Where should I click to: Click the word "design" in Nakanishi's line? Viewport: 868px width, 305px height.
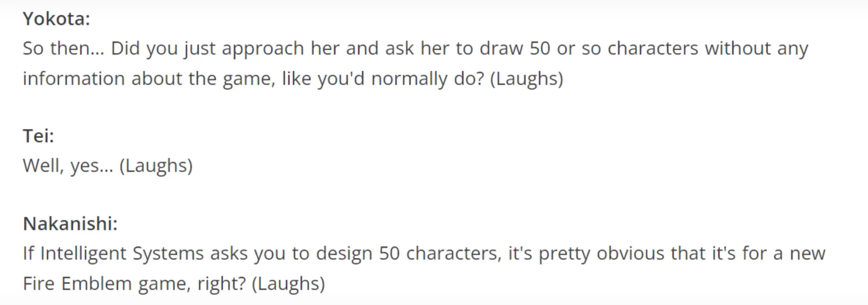[x=344, y=254]
